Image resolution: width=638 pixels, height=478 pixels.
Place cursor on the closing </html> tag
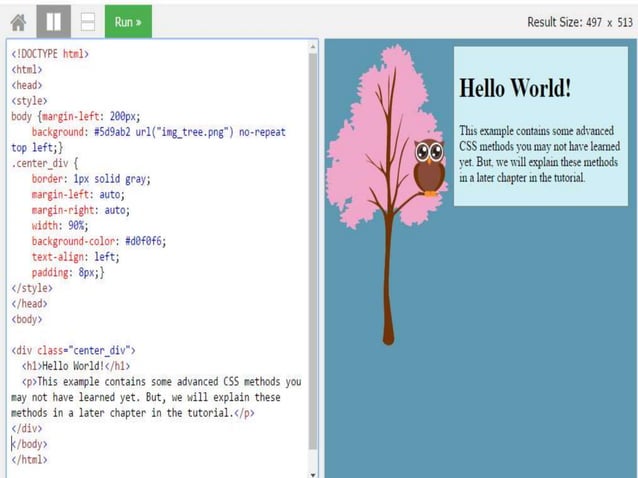[29, 459]
